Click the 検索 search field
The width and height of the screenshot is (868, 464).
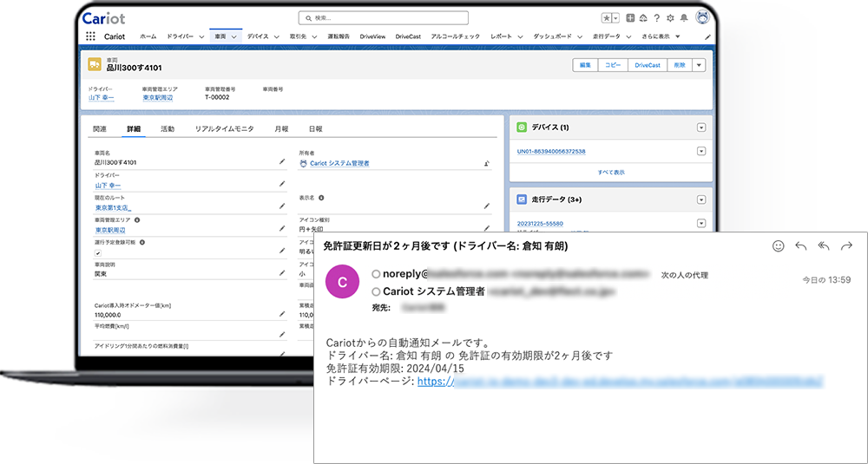click(x=383, y=18)
